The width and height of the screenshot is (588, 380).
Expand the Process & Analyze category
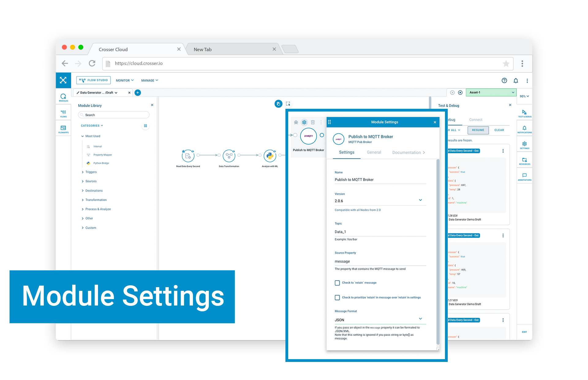coord(96,209)
